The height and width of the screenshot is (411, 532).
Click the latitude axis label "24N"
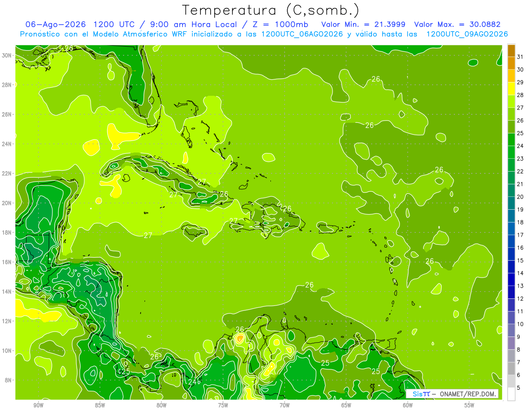click(7, 144)
